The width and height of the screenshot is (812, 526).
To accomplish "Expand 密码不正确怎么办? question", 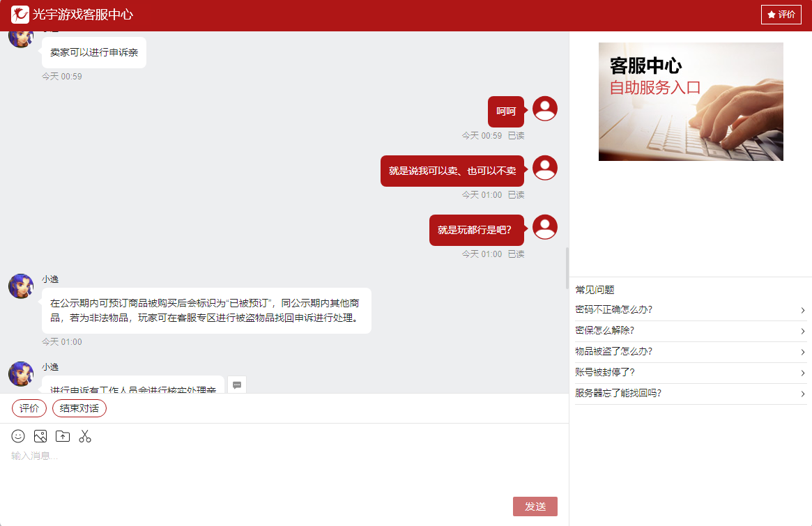I will tap(690, 310).
